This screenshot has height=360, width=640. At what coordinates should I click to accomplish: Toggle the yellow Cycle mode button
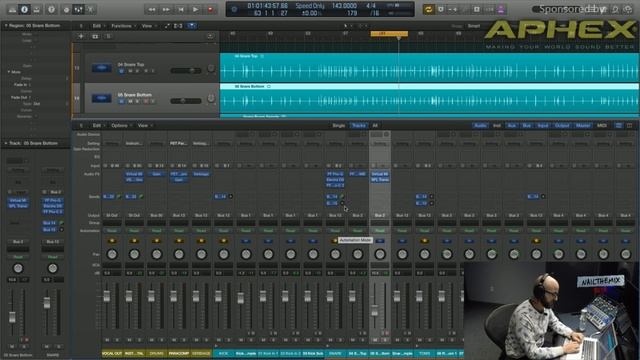click(428, 9)
